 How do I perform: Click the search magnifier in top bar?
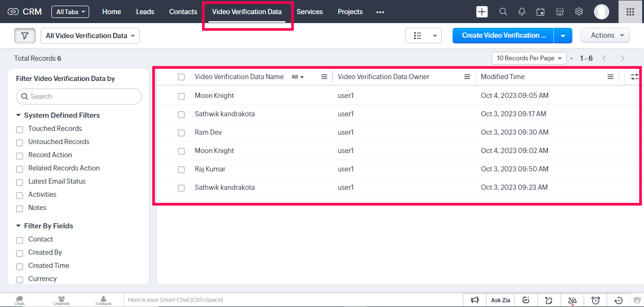(x=503, y=12)
